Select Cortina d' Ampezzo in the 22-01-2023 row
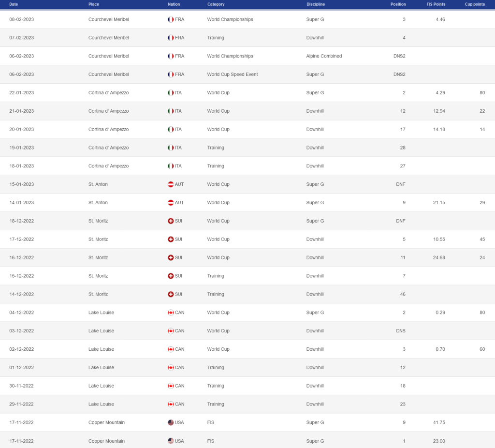The image size is (495, 448). pyautogui.click(x=109, y=92)
